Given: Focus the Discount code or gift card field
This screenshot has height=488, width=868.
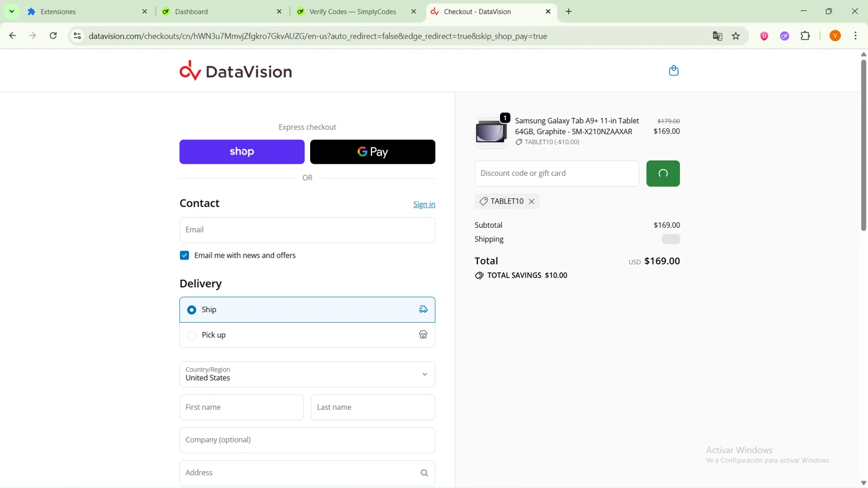Looking at the screenshot, I should point(557,173).
